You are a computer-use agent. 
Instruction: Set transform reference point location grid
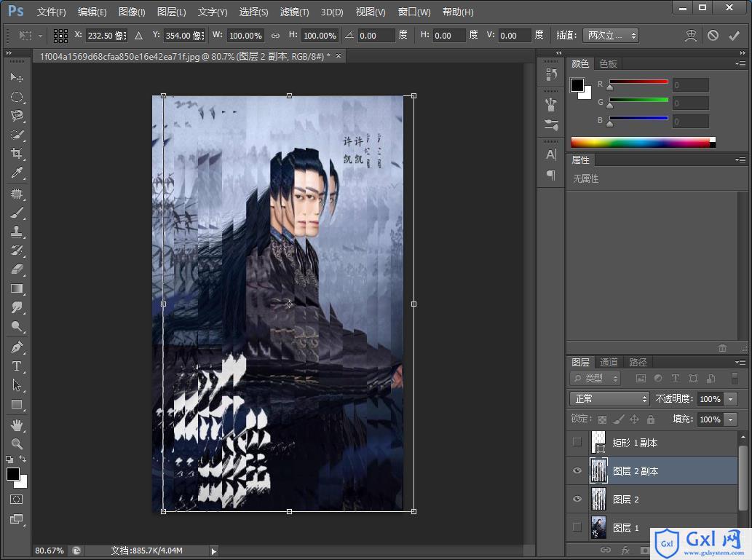click(x=60, y=36)
